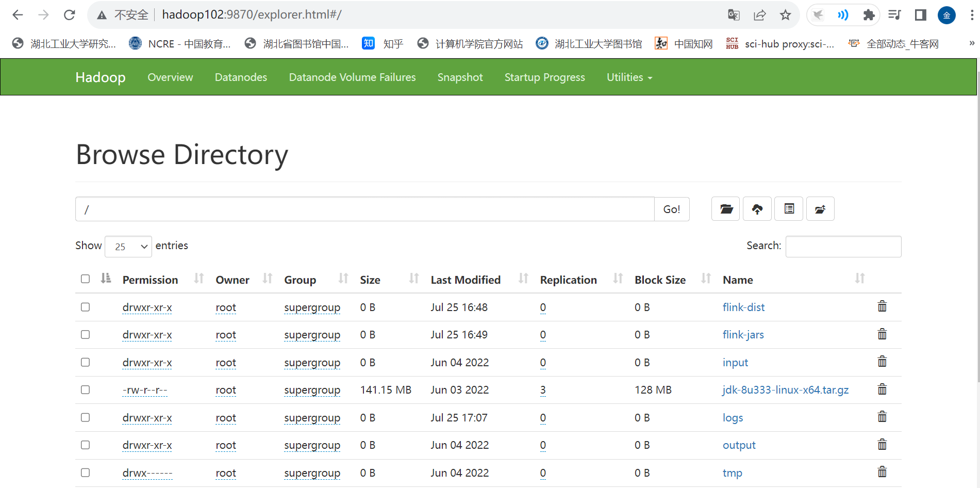Click the parent directory folder icon button
980x488 pixels.
click(x=726, y=209)
